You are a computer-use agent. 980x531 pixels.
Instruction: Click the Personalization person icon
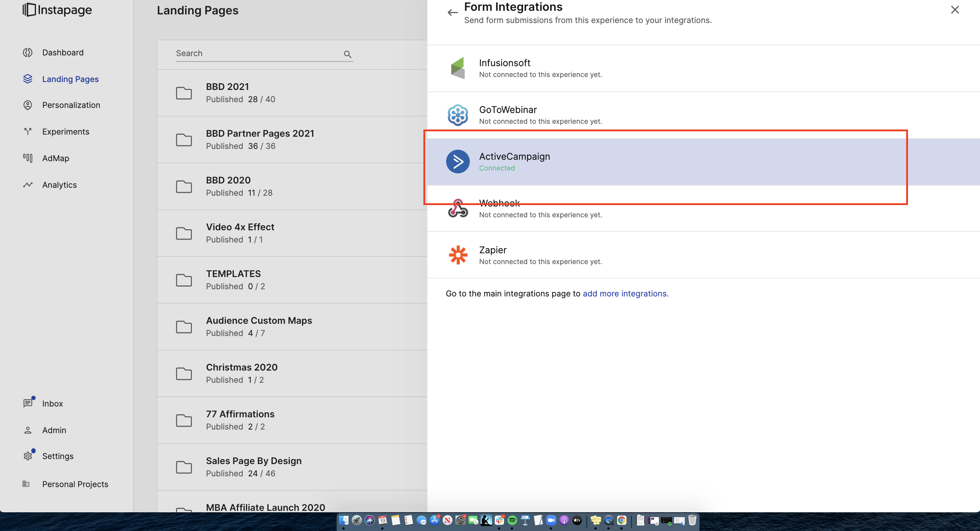pos(27,105)
